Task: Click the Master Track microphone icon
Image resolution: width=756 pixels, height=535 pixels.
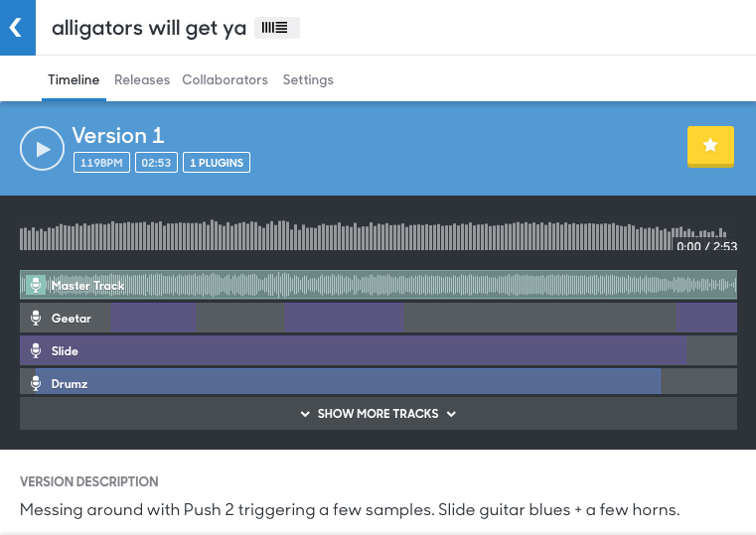Action: click(x=36, y=285)
